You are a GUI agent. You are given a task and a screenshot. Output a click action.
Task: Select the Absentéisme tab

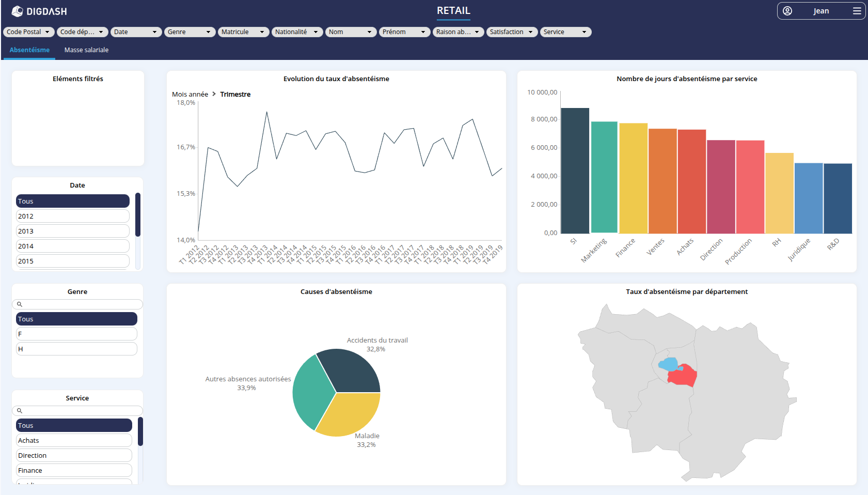(29, 50)
